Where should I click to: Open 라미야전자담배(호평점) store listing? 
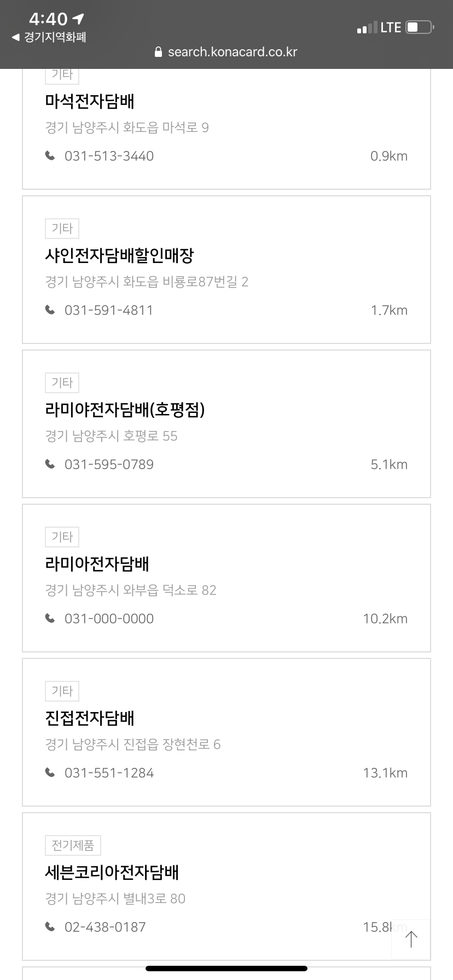[x=125, y=410]
